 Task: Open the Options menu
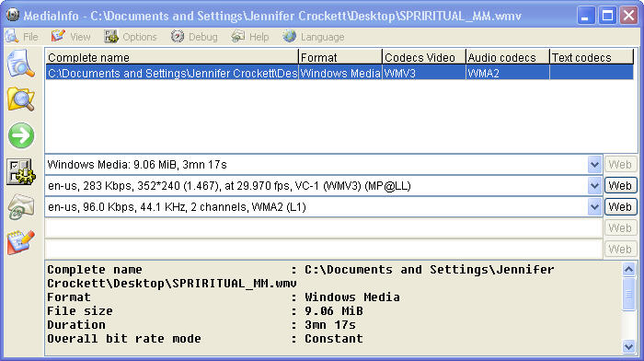(x=131, y=37)
